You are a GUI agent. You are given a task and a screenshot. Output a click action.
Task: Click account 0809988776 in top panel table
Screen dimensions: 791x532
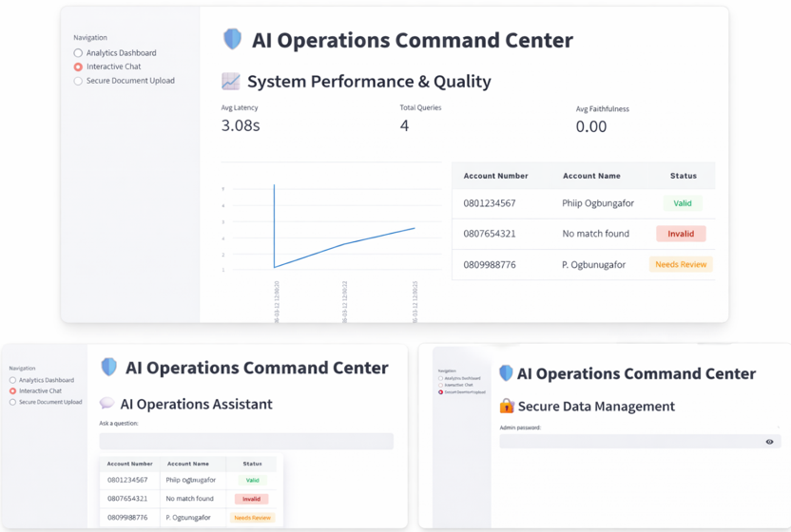pos(490,265)
